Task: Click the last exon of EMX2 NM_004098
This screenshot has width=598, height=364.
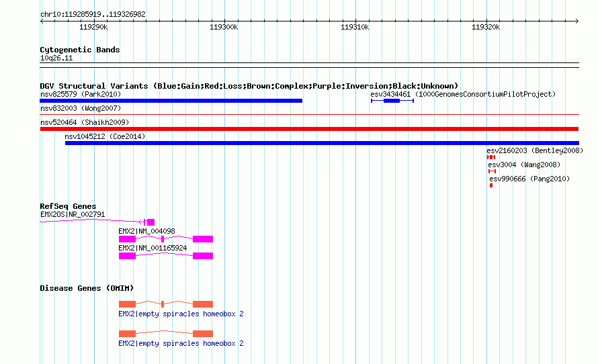Action: point(203,239)
